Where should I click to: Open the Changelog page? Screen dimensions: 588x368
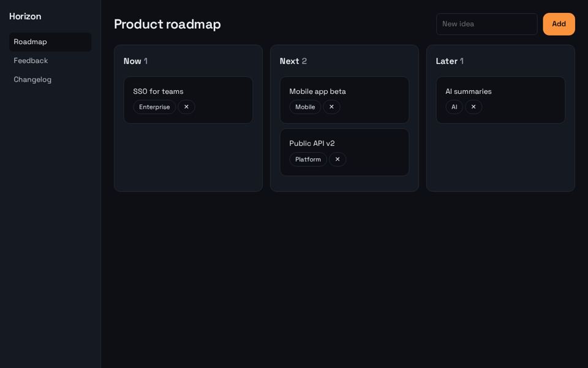point(50,80)
